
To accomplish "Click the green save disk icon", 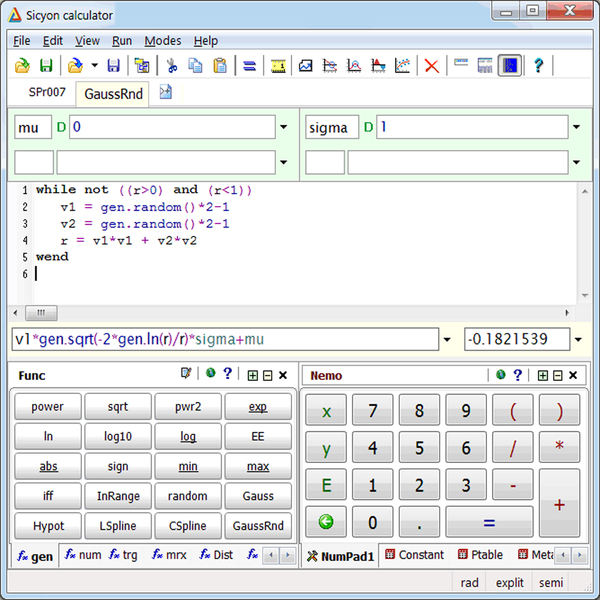I will point(46,65).
